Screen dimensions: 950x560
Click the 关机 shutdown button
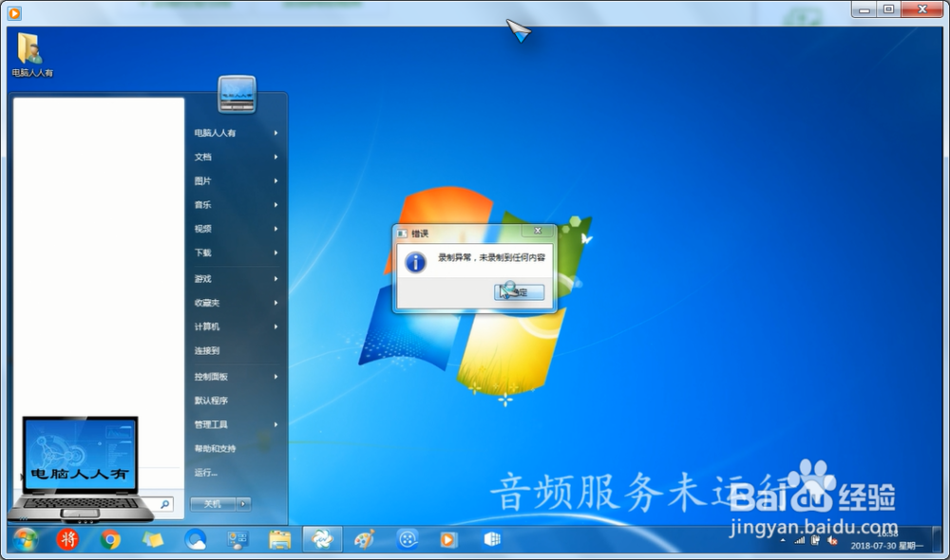pyautogui.click(x=213, y=504)
